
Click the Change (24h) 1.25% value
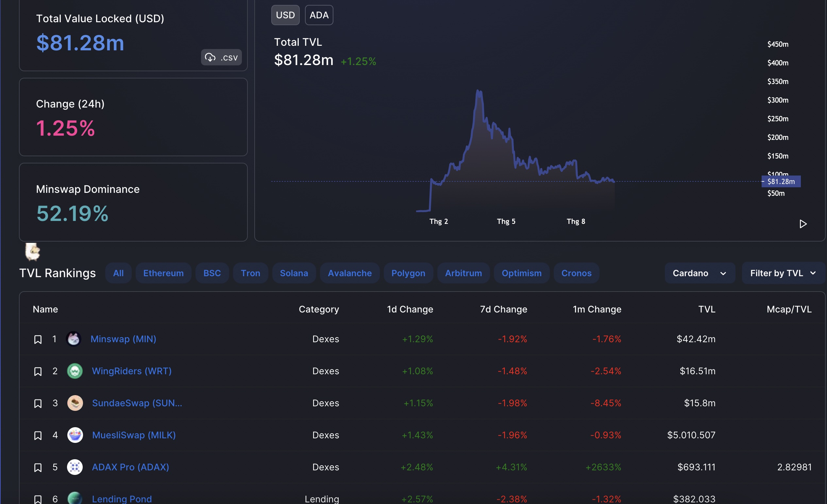[65, 128]
